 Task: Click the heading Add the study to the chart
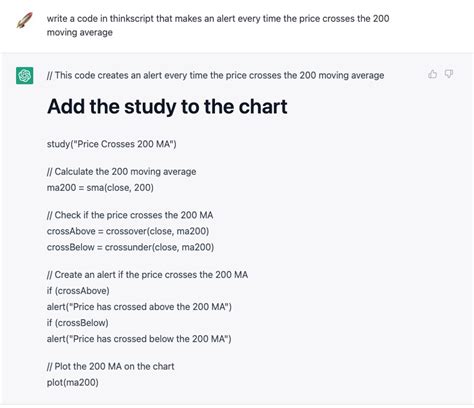(x=167, y=107)
